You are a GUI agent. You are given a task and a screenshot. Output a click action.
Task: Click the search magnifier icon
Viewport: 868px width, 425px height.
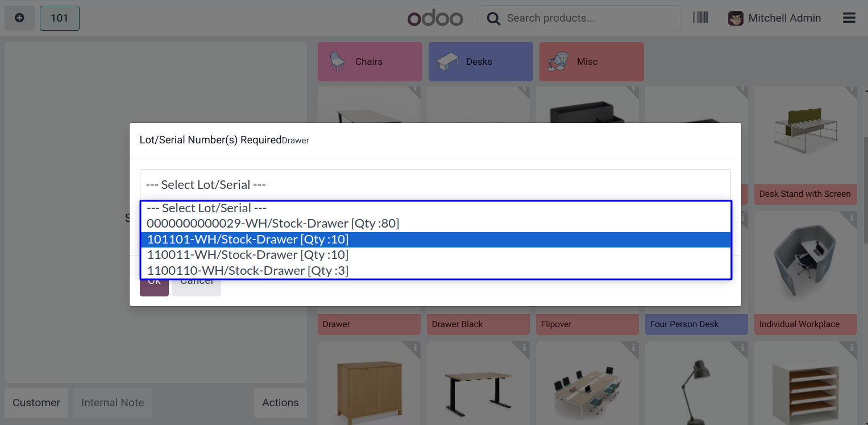click(494, 19)
